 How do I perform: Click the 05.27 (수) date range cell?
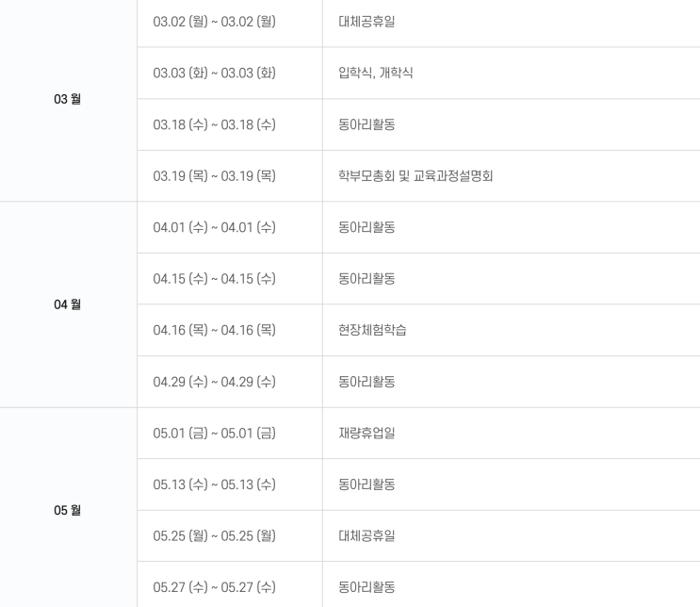(214, 587)
